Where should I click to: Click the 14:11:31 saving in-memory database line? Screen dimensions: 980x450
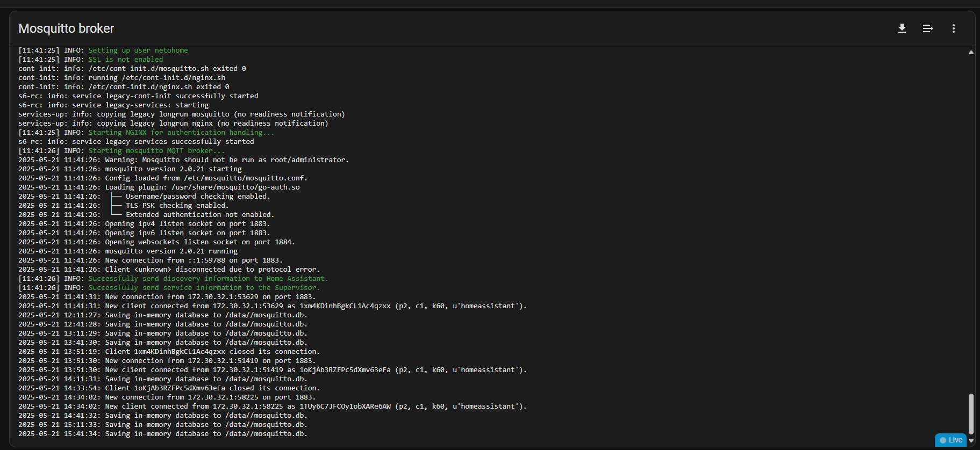(x=163, y=379)
